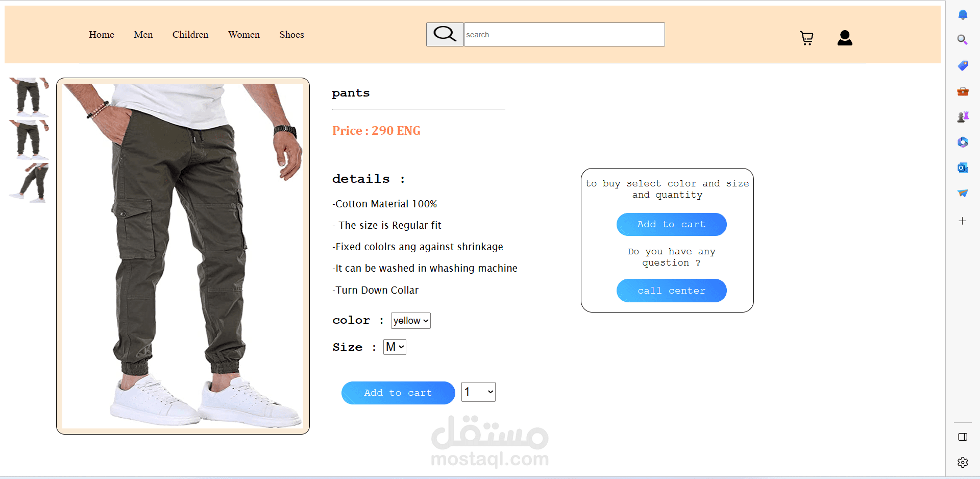Open the Outlook icon in the sidebar
The height and width of the screenshot is (479, 980).
(963, 167)
